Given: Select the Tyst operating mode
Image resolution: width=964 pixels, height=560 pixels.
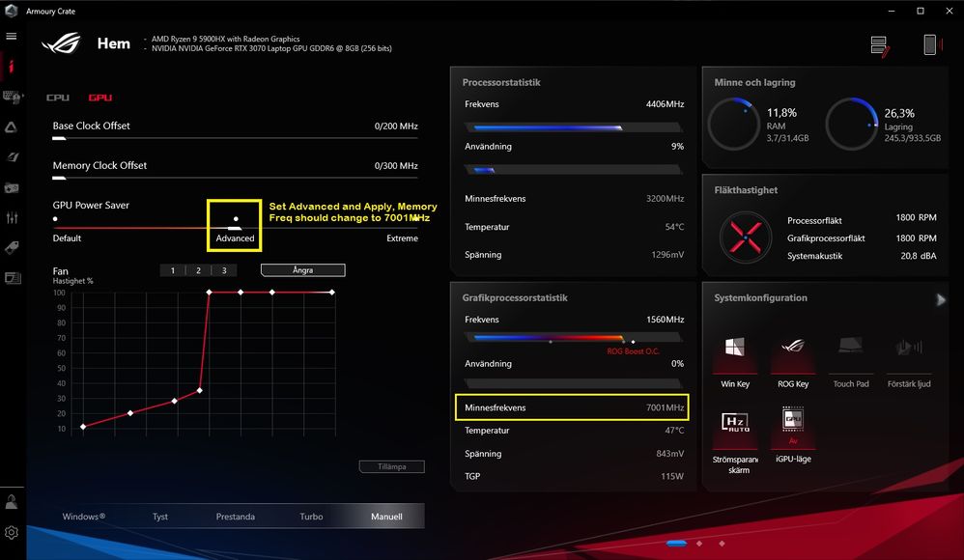Looking at the screenshot, I should pos(159,517).
